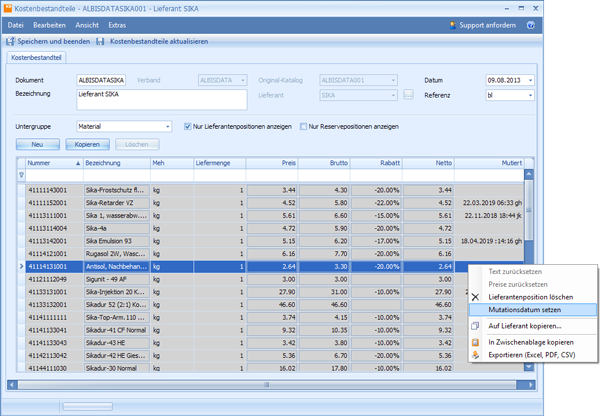Click the Mutiert column header
This screenshot has height=416, width=600.
click(489, 163)
